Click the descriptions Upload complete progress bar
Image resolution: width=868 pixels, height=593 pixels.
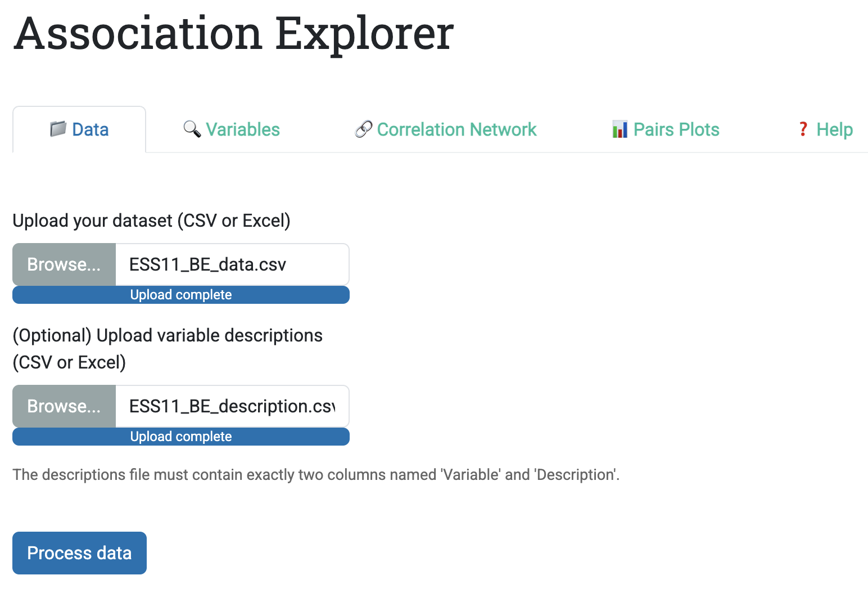(x=181, y=437)
